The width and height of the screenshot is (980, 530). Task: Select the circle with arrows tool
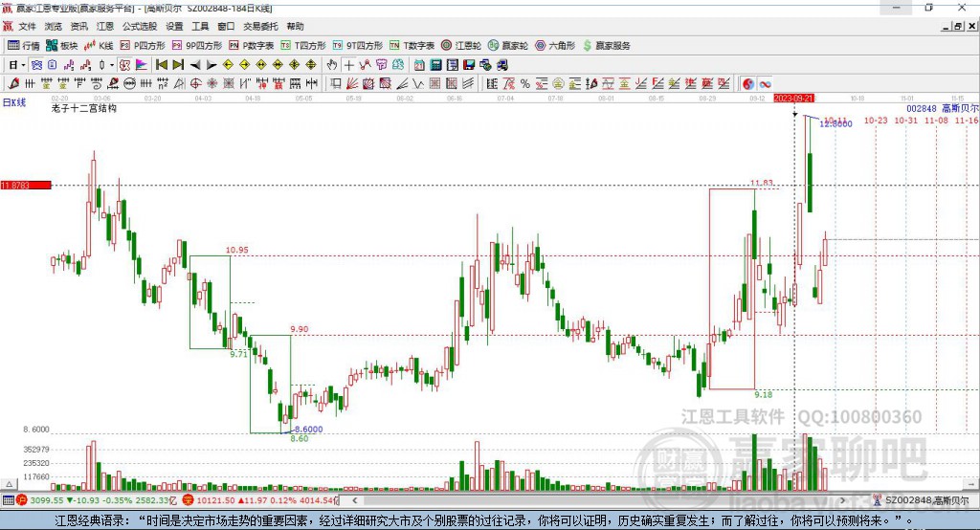(130, 84)
